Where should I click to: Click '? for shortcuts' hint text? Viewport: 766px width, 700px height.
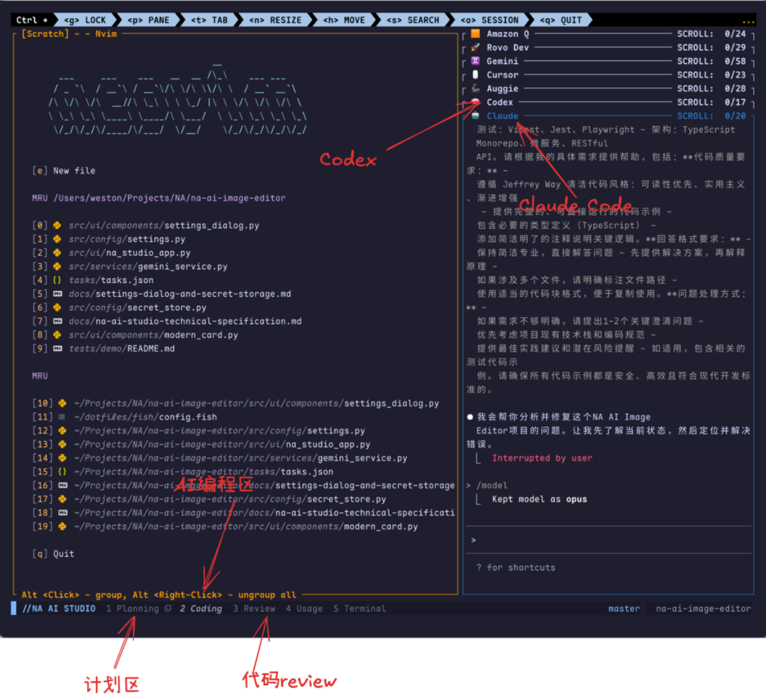[x=516, y=567]
